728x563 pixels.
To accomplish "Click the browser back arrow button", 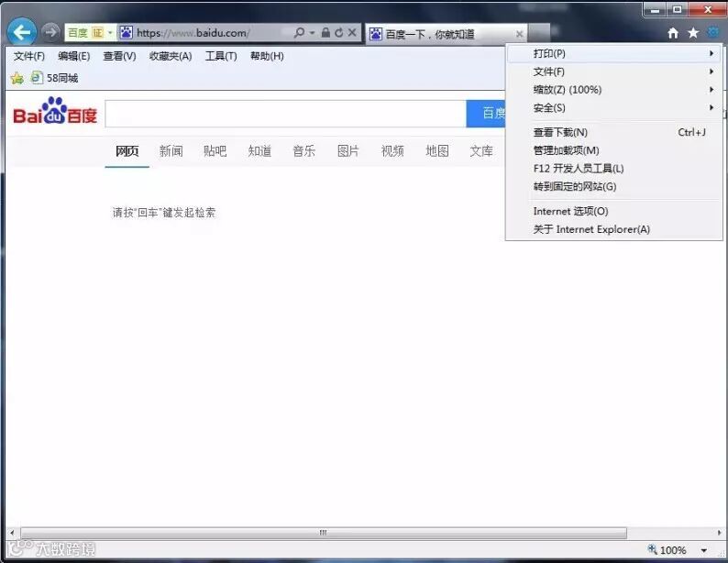I will (21, 32).
